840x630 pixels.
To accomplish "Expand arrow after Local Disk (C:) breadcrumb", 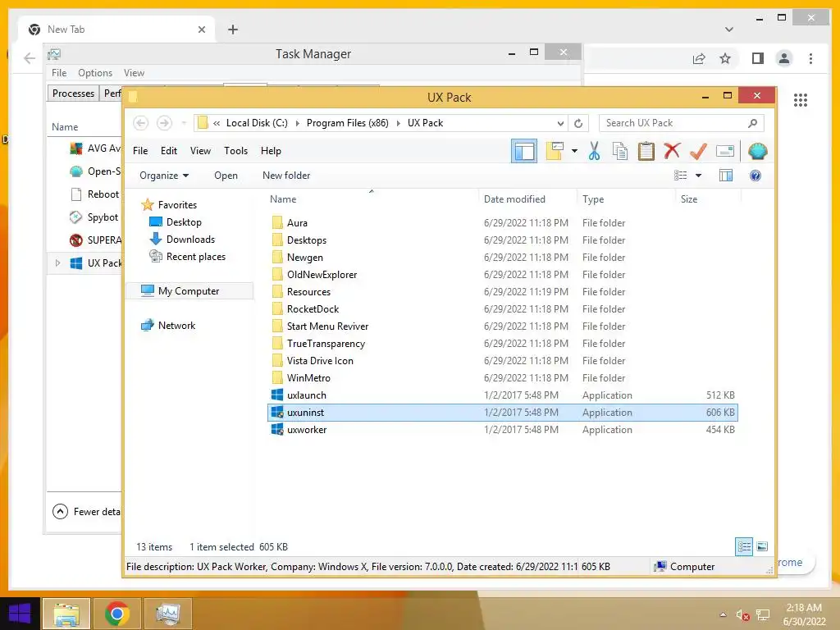I will tap(297, 123).
